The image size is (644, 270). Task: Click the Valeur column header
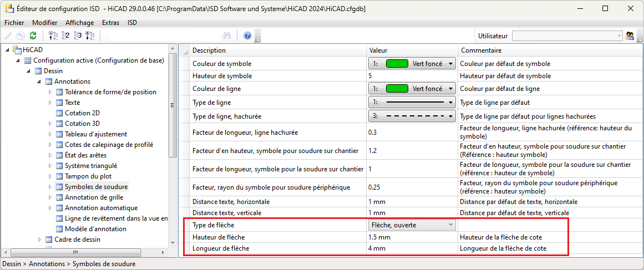tap(412, 50)
